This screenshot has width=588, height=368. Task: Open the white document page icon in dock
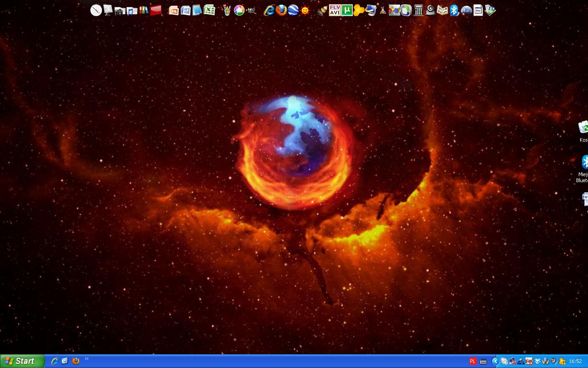[x=478, y=10]
